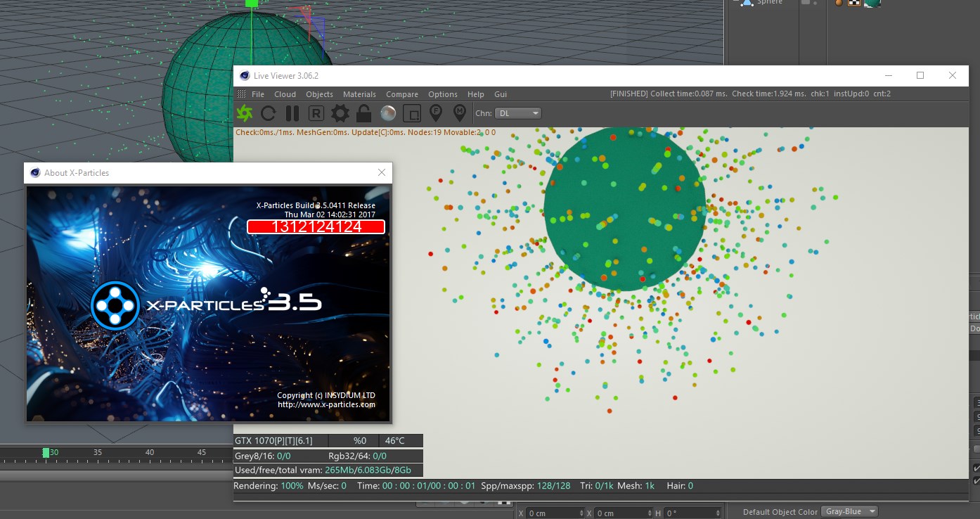This screenshot has width=980, height=519.
Task: Open the File menu in Live Viewer
Action: (x=258, y=94)
